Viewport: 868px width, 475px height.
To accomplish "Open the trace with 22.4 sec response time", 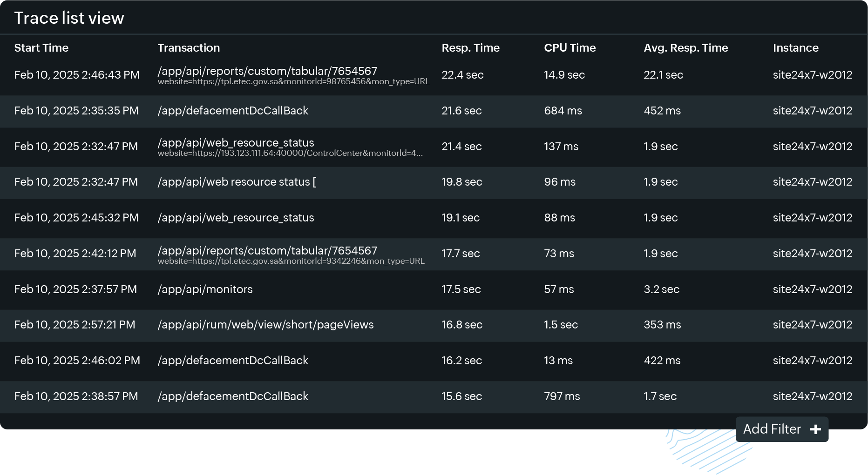I will [267, 71].
